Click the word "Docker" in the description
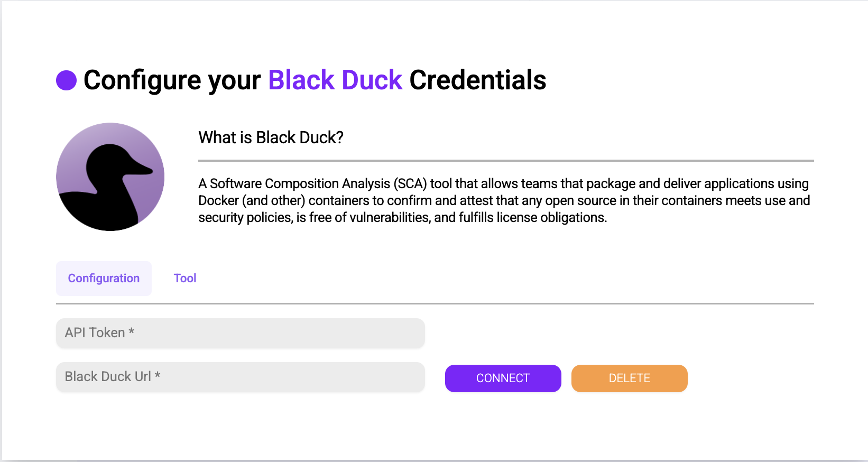 coord(219,201)
